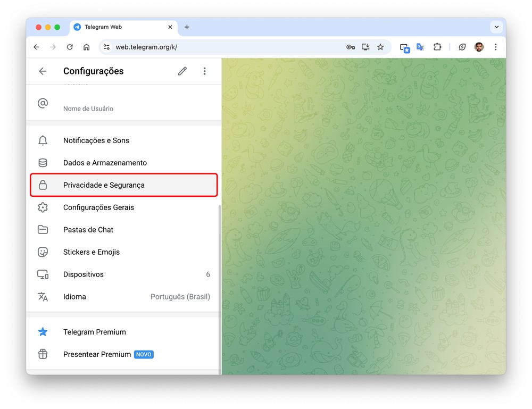Viewport: 532px width, 409px height.
Task: Click the Dispositivos devices icon
Action: pyautogui.click(x=43, y=274)
